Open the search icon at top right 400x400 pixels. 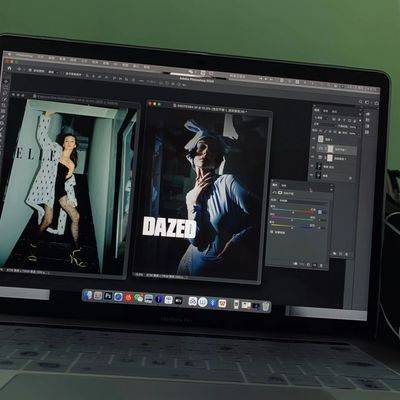361,102
